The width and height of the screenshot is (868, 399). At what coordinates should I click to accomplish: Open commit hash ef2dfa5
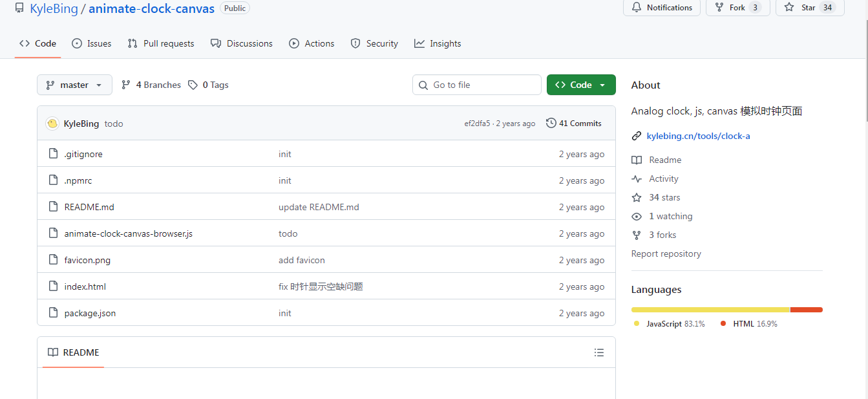[477, 124]
